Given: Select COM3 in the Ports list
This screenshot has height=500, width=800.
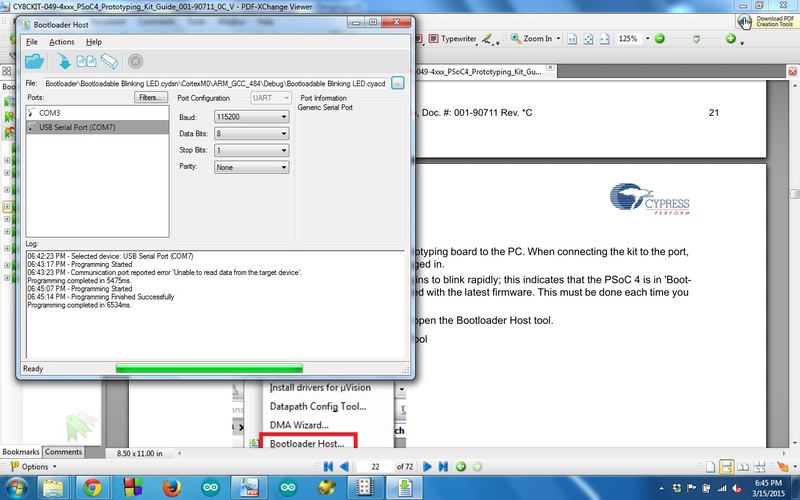Looking at the screenshot, I should tap(97, 113).
